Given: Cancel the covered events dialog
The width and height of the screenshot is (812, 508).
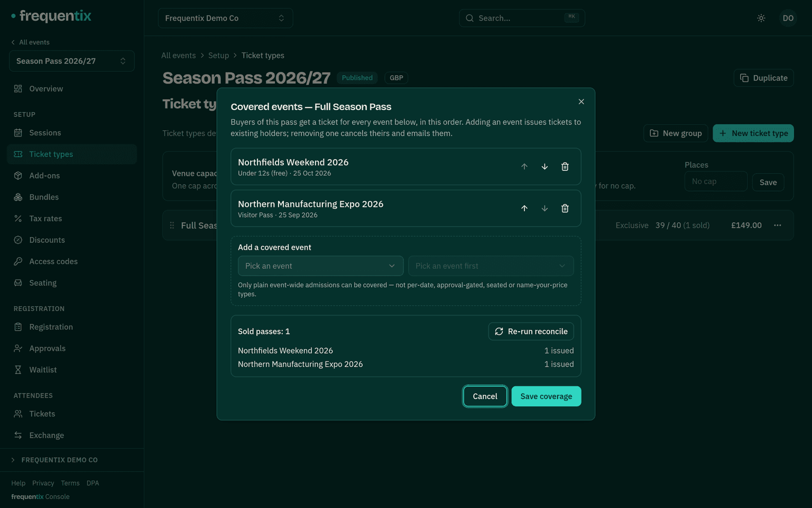Looking at the screenshot, I should [485, 396].
